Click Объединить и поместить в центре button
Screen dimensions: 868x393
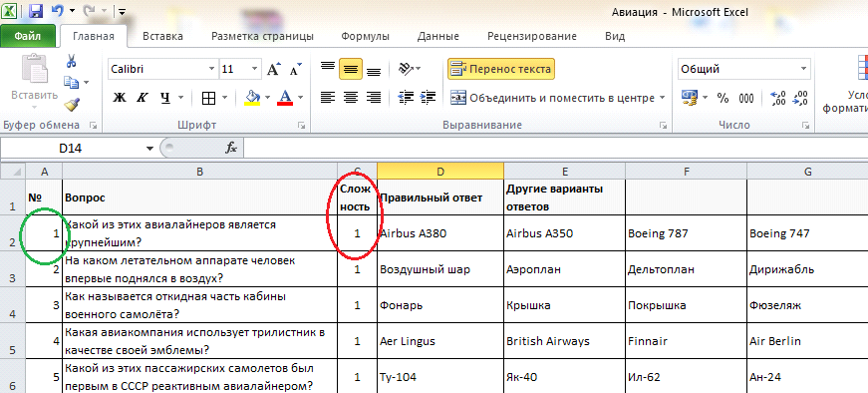(x=557, y=98)
